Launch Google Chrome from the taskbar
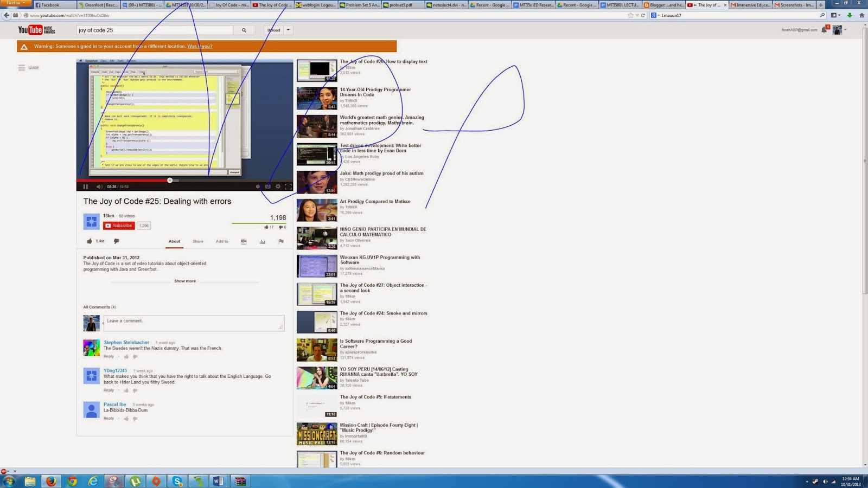Image resolution: width=868 pixels, height=488 pixels. pos(72,481)
